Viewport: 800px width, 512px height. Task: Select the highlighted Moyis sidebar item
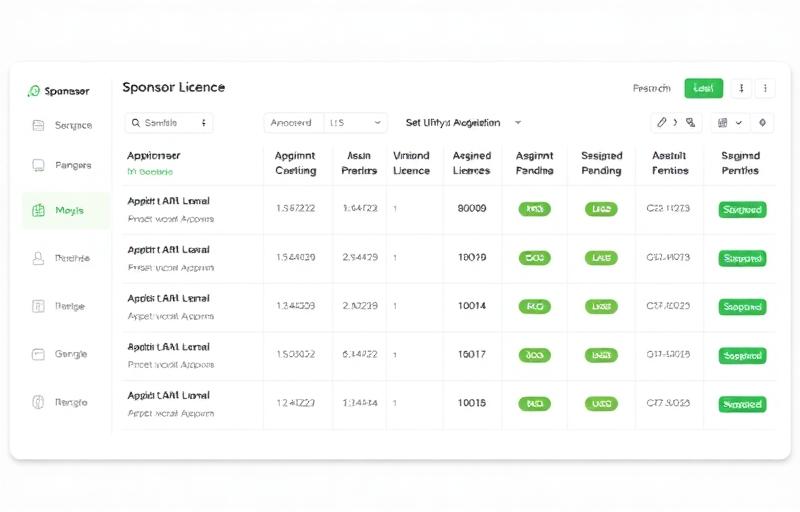point(66,210)
